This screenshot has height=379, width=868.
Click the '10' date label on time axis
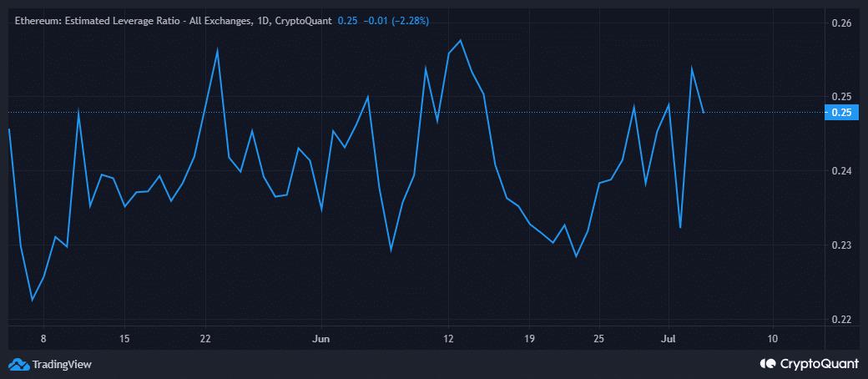click(774, 339)
